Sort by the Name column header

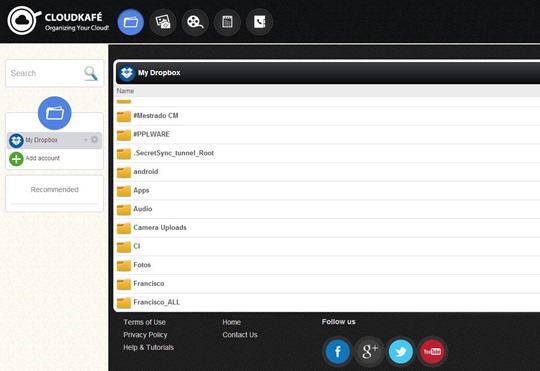125,91
